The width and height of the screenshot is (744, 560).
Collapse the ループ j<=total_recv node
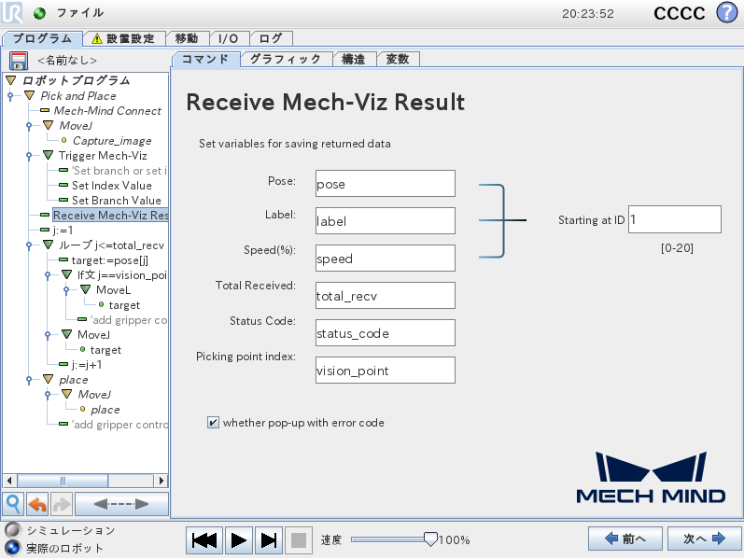[x=48, y=245]
